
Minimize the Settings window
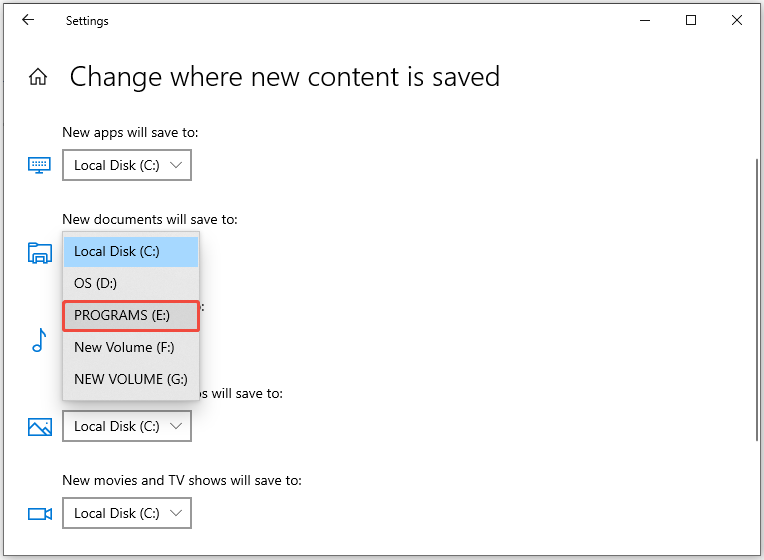644,20
